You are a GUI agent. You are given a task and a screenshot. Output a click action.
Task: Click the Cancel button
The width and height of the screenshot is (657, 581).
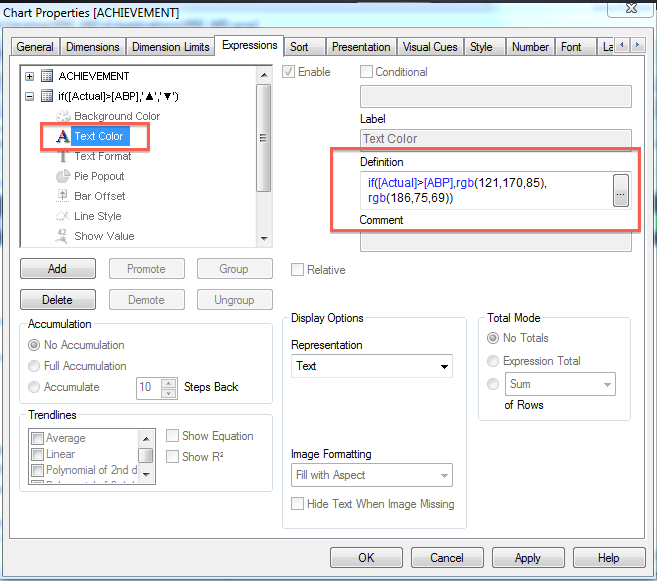[x=447, y=558]
